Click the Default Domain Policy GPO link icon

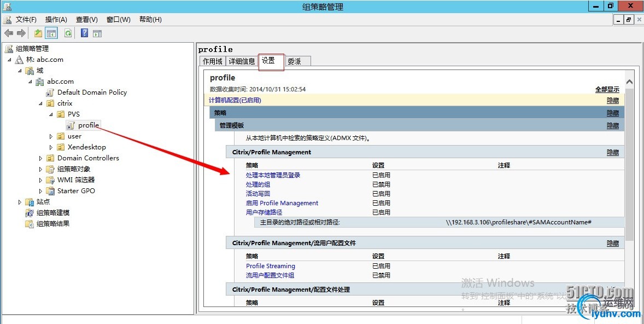(x=50, y=92)
